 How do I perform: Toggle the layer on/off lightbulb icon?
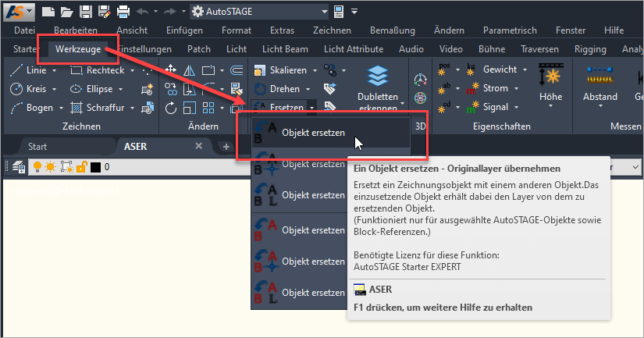click(x=37, y=167)
